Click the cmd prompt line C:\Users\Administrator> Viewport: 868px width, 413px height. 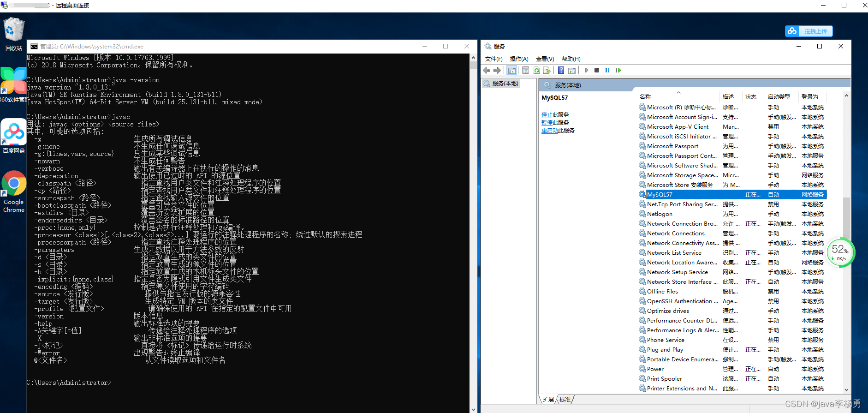pos(69,383)
